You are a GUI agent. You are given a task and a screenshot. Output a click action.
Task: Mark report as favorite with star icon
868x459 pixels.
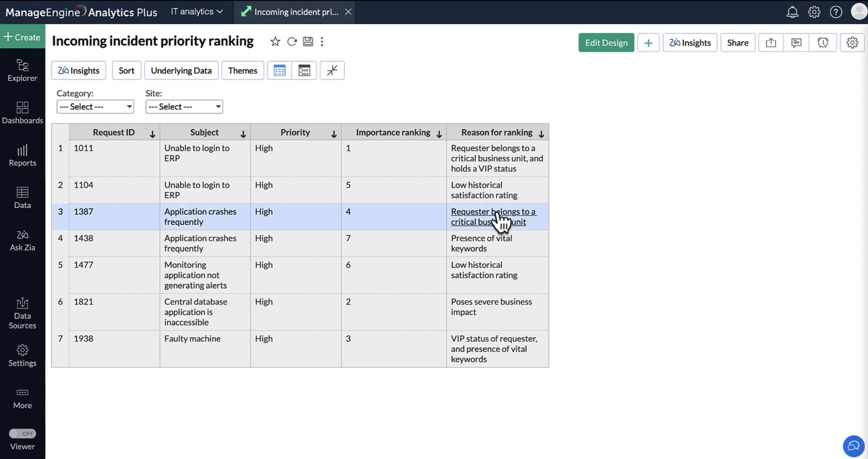pos(275,42)
